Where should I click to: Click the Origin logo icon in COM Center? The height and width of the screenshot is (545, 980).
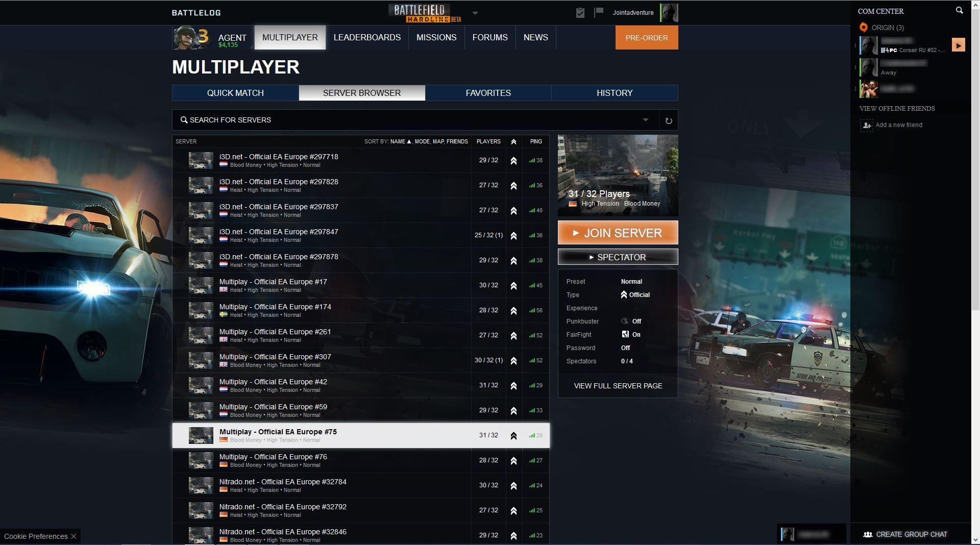pos(864,28)
